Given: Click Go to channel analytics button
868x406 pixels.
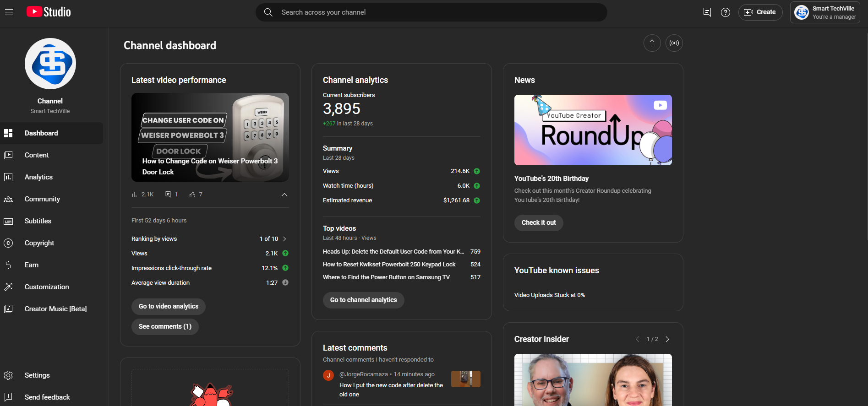Looking at the screenshot, I should (364, 300).
